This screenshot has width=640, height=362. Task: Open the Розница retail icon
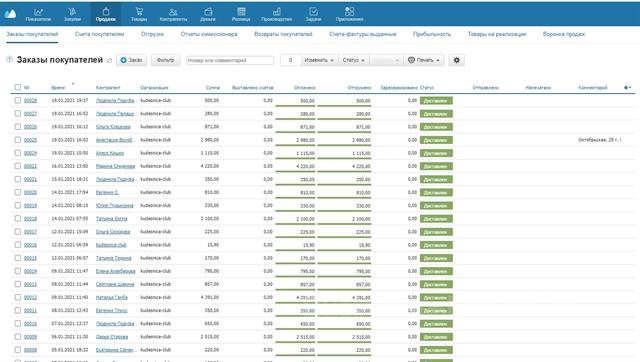pyautogui.click(x=241, y=11)
